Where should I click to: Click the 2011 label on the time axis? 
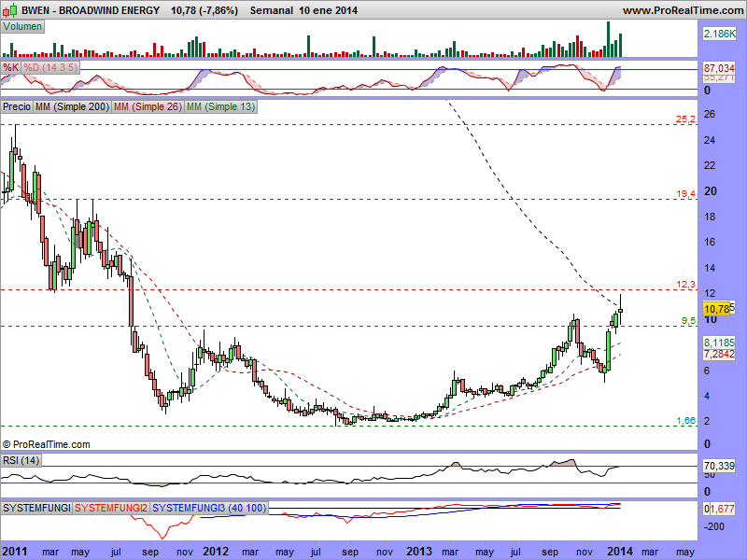click(x=14, y=552)
